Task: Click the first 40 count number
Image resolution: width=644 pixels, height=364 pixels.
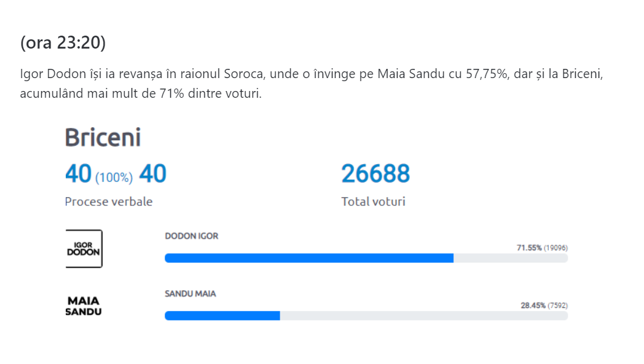Action: pyautogui.click(x=78, y=173)
